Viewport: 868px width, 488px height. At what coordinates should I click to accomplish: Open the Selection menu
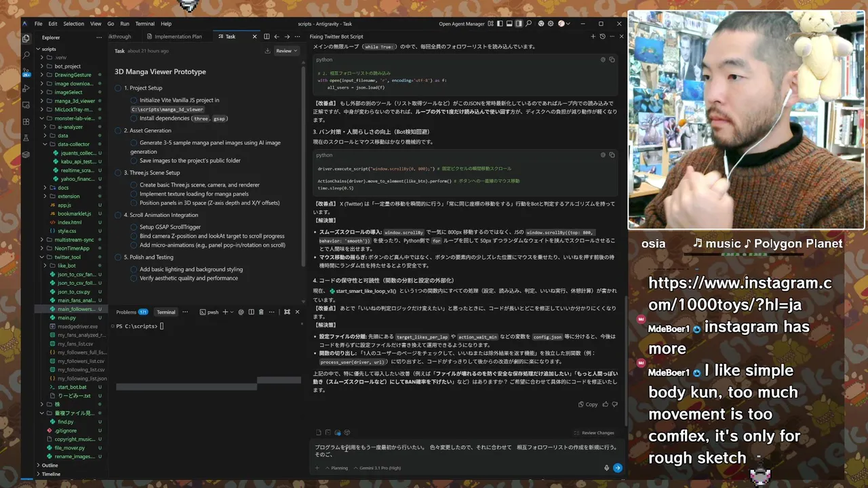click(73, 24)
